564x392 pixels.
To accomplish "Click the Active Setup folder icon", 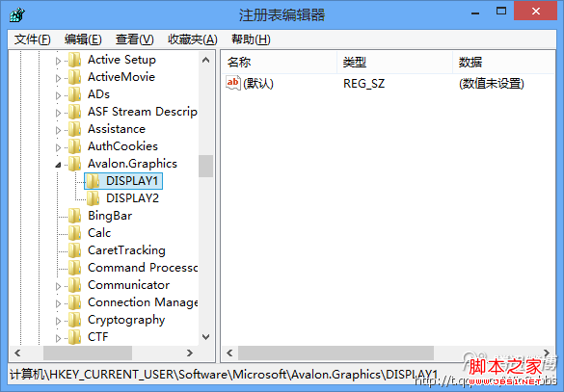I will pyautogui.click(x=75, y=60).
